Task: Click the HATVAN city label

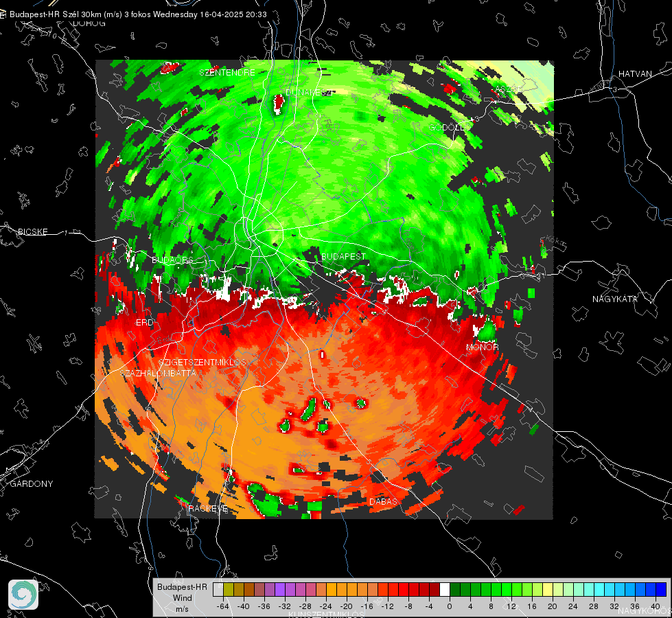Action: point(635,74)
